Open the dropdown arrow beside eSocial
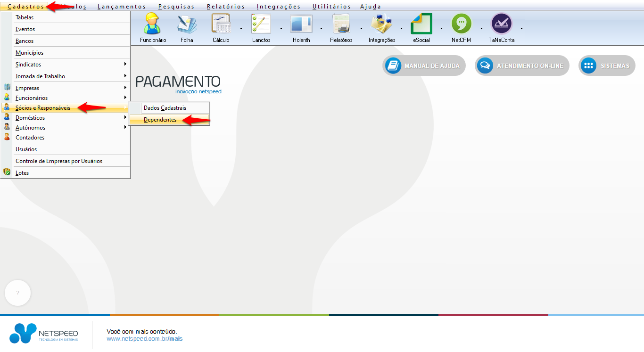This screenshot has height=352, width=644. [442, 28]
